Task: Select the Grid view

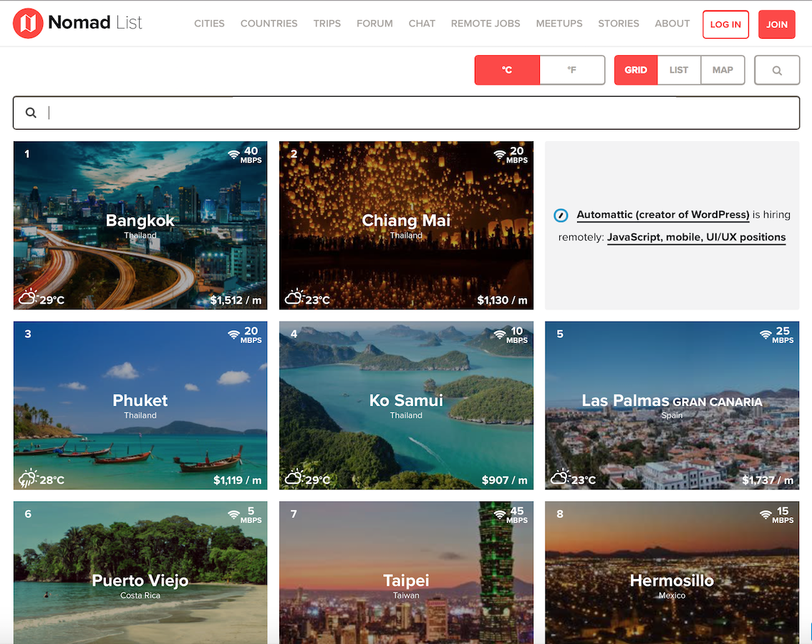Action: click(636, 70)
